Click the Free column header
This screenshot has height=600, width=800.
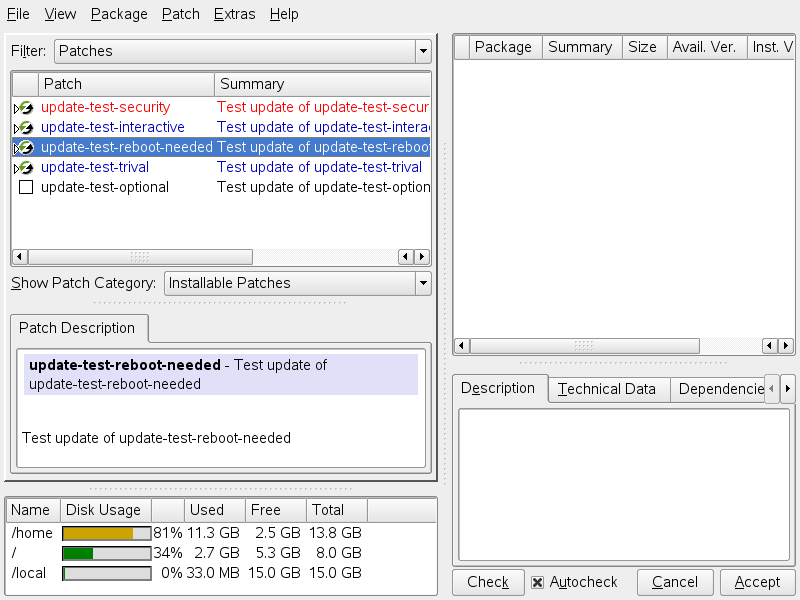(x=276, y=510)
